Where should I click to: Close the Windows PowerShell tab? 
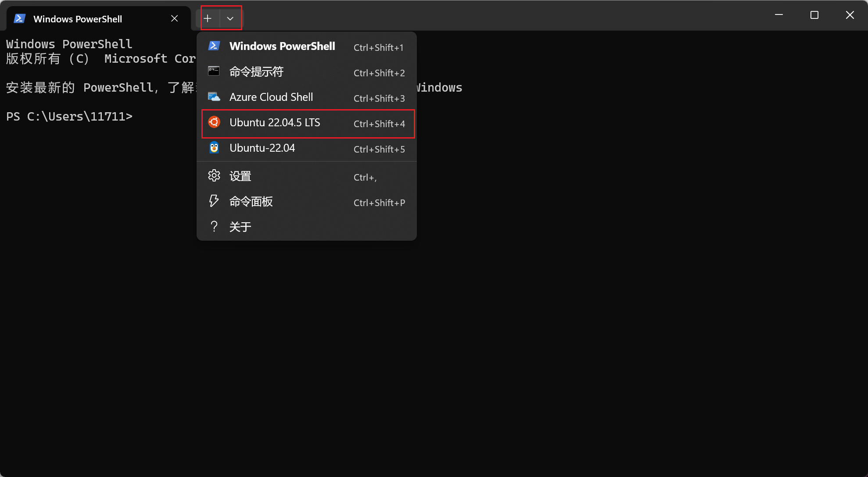tap(174, 18)
